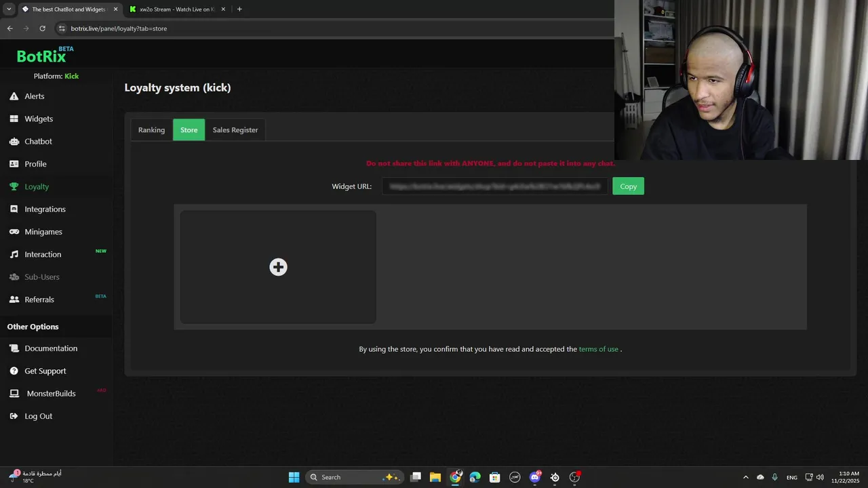This screenshot has height=488, width=868.
Task: Open the Minigames menu item
Action: click(x=43, y=232)
